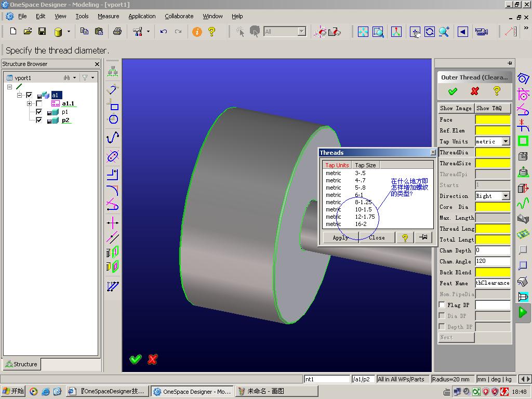This screenshot has width=532, height=399.
Task: Click the New file icon in toolbar
Action: click(x=13, y=32)
